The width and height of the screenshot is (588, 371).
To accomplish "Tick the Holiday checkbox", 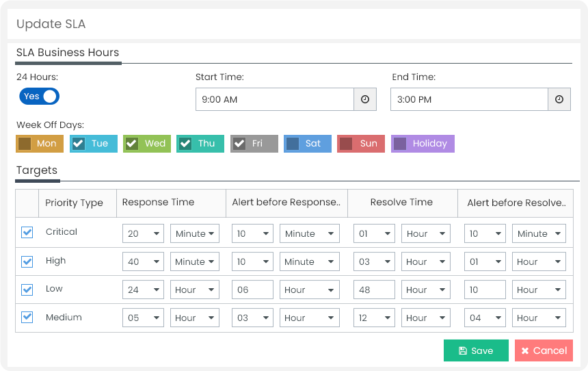I will (x=400, y=144).
